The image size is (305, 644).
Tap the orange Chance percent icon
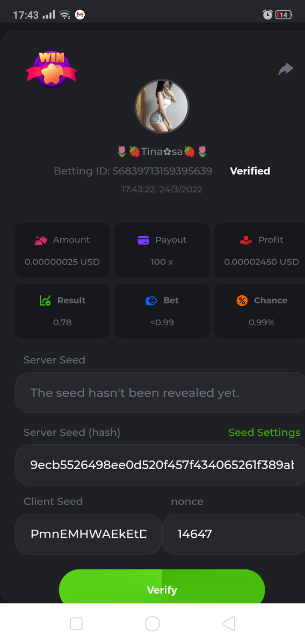(242, 301)
